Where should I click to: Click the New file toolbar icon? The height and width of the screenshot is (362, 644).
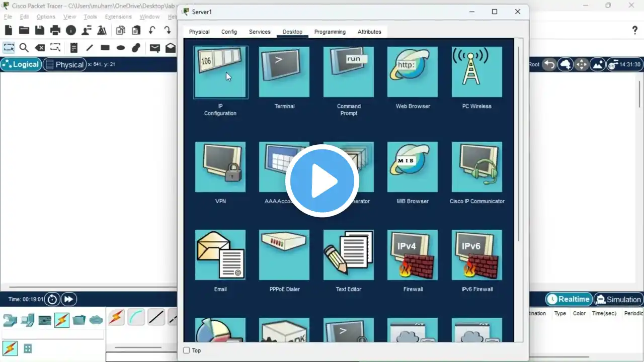tap(9, 30)
